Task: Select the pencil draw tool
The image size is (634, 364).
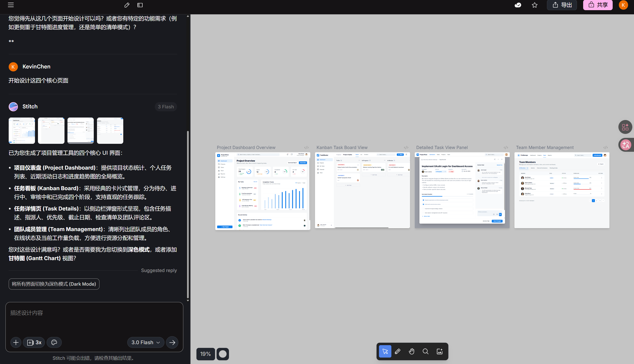Action: point(398,352)
